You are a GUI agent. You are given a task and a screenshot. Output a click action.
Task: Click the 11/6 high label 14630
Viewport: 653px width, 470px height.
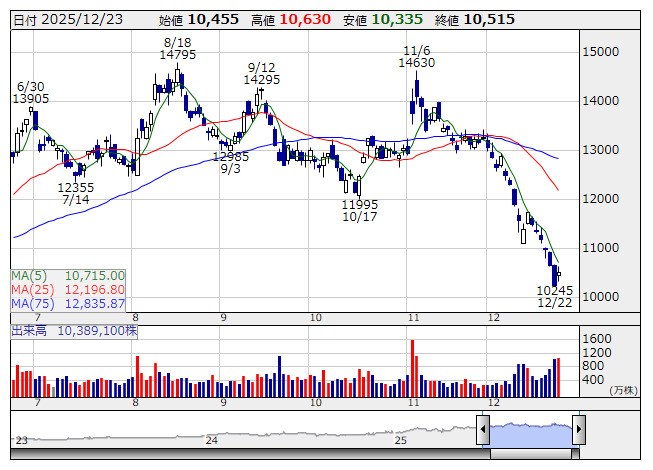tap(416, 62)
